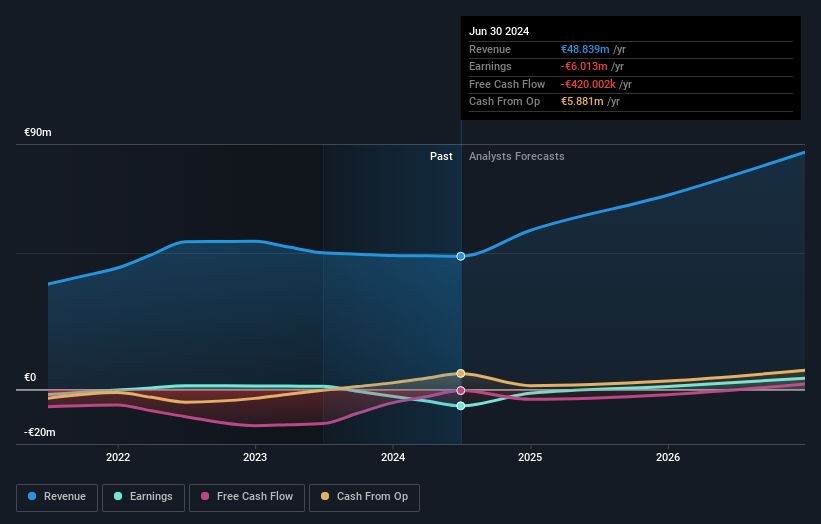Click the 2024 x-axis label

click(393, 457)
